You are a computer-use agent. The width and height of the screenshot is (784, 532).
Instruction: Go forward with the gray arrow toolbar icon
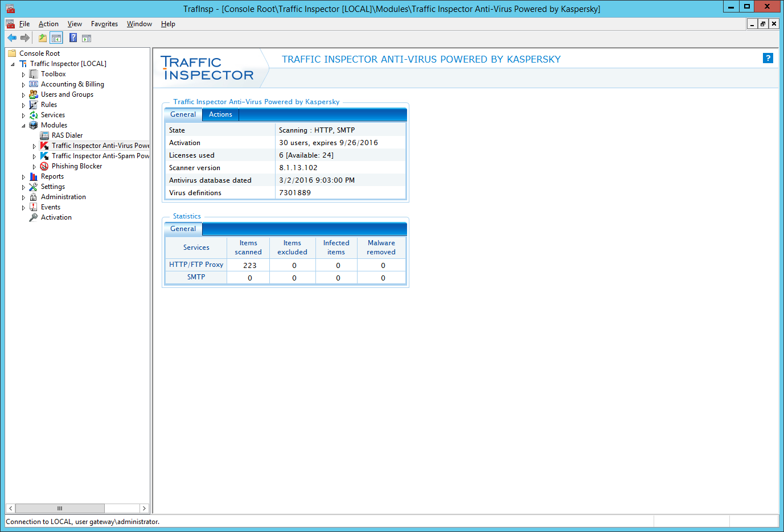pyautogui.click(x=25, y=38)
